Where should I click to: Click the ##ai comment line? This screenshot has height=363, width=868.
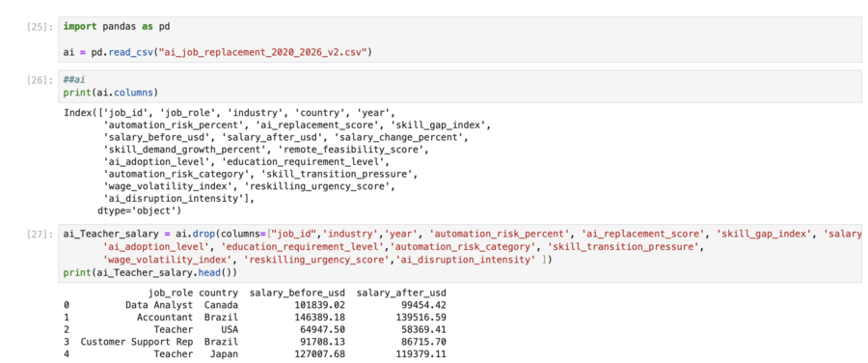coord(73,79)
